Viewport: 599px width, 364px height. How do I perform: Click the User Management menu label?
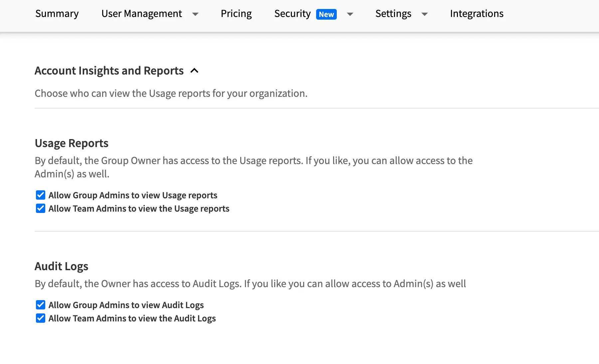[141, 14]
